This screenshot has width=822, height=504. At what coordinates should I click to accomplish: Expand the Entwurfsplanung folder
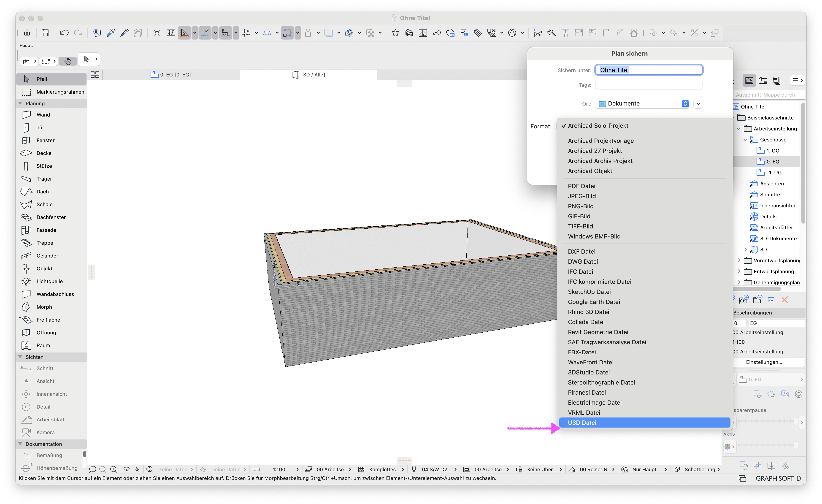pos(739,271)
